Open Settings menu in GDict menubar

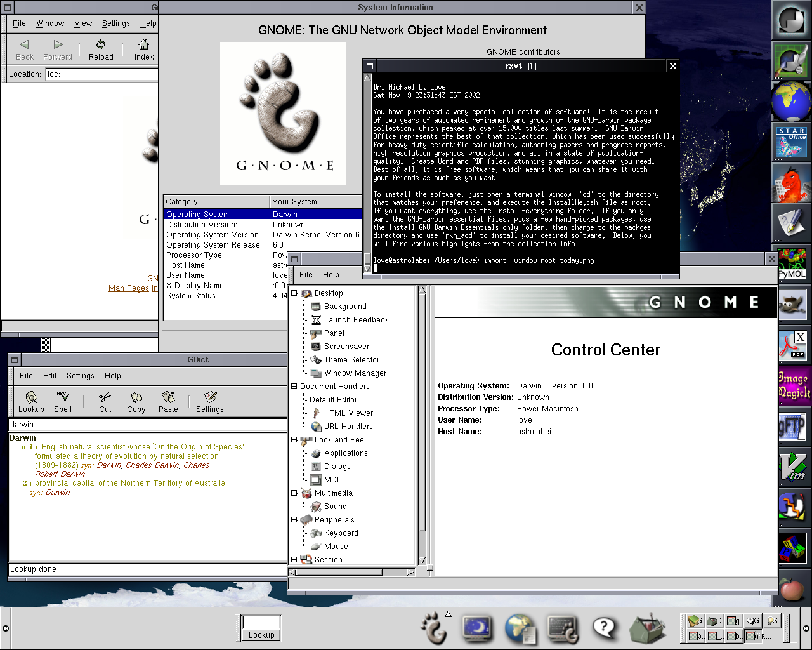tap(81, 376)
